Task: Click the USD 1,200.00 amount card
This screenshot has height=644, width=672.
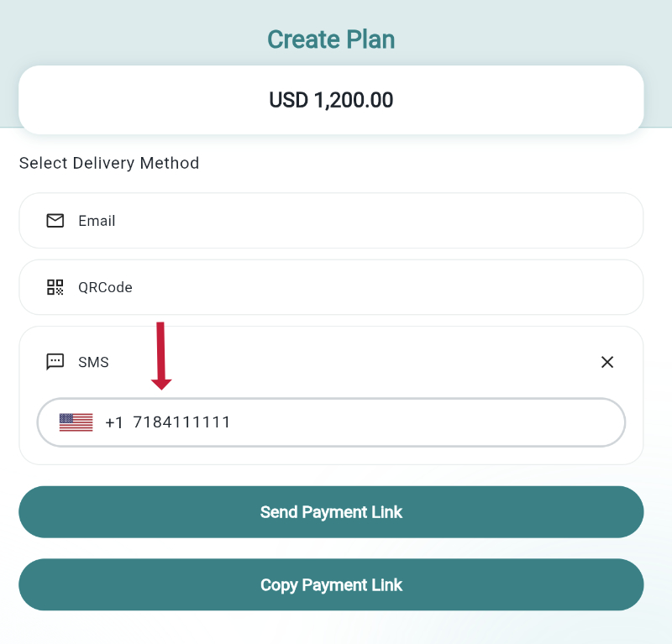Action: (331, 99)
